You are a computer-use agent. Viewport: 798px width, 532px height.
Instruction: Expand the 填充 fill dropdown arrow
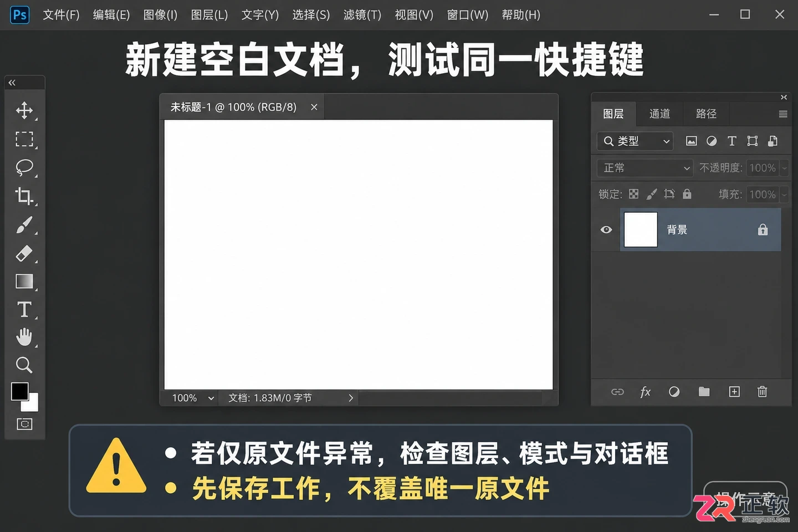tap(784, 195)
